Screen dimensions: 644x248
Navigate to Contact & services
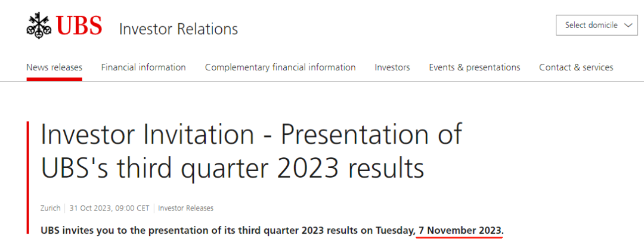coord(576,67)
